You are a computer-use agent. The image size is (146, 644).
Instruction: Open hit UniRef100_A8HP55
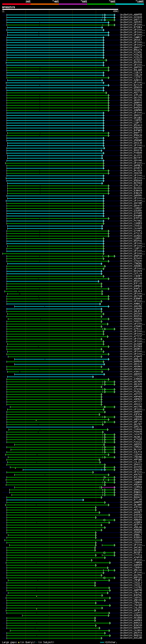131,15
